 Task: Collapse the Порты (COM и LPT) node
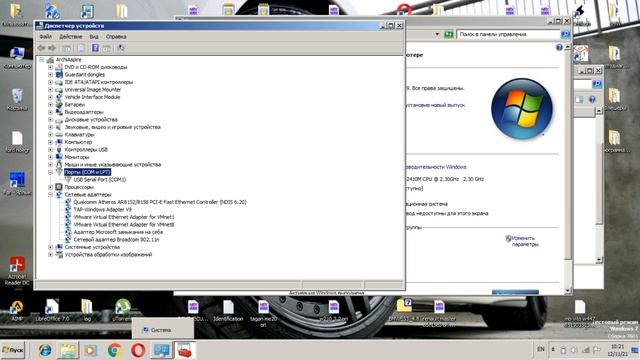pyautogui.click(x=51, y=172)
